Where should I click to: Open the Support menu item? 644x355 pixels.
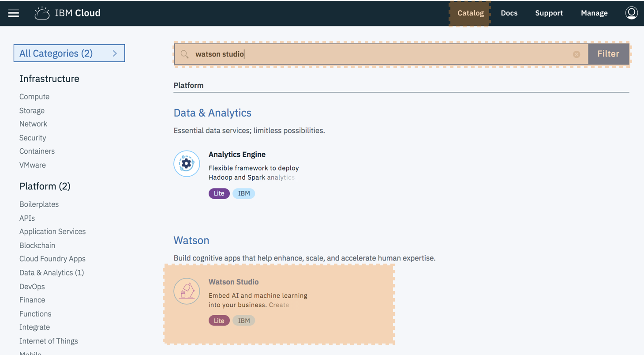(549, 13)
